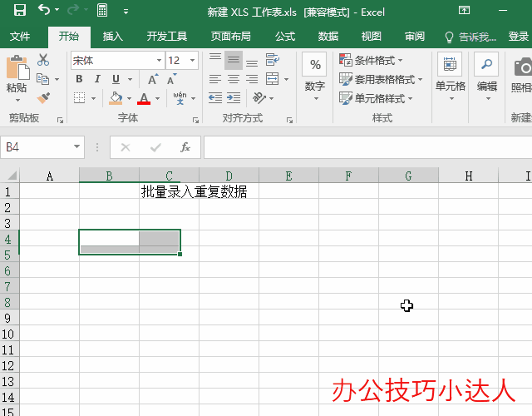Image resolution: width=532 pixels, height=416 pixels.
Task: Open the Number percent group
Action: click(315, 77)
